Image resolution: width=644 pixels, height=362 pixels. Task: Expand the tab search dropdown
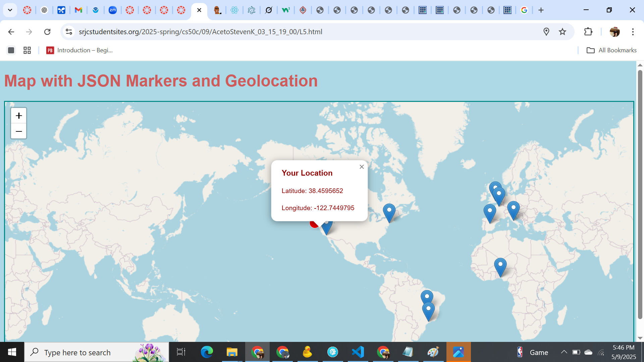click(10, 10)
